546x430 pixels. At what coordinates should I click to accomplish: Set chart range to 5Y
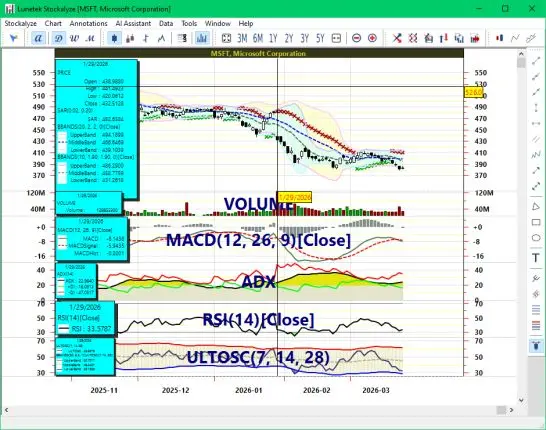tap(320, 38)
